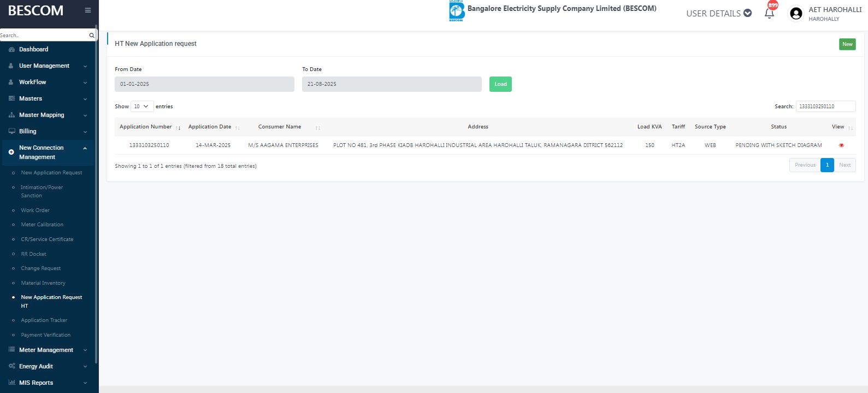
Task: Open Meter Calibration menu item
Action: 42,225
